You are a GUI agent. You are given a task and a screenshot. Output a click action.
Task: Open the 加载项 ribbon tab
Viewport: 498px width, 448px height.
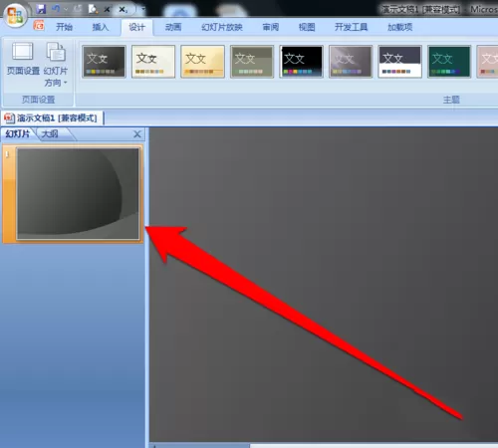[x=400, y=27]
